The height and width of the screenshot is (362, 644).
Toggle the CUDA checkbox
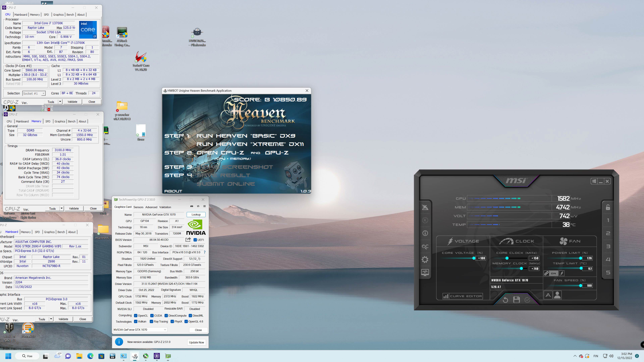[152, 316]
